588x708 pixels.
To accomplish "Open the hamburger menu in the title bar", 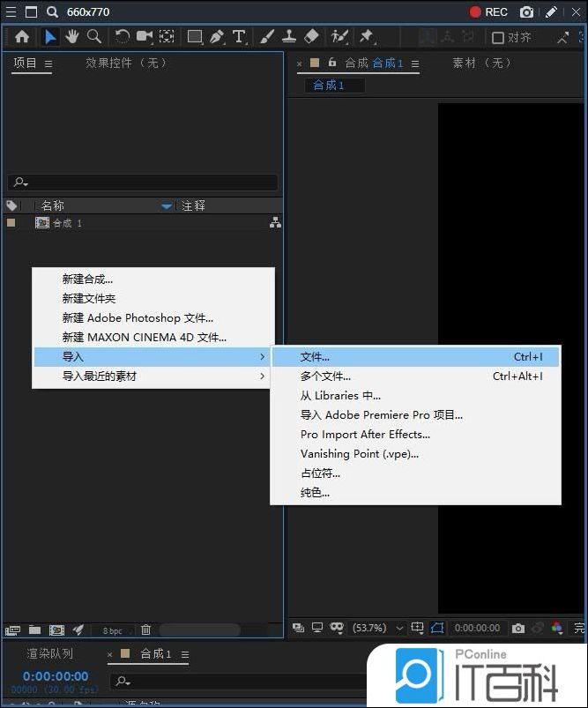I will (x=11, y=11).
